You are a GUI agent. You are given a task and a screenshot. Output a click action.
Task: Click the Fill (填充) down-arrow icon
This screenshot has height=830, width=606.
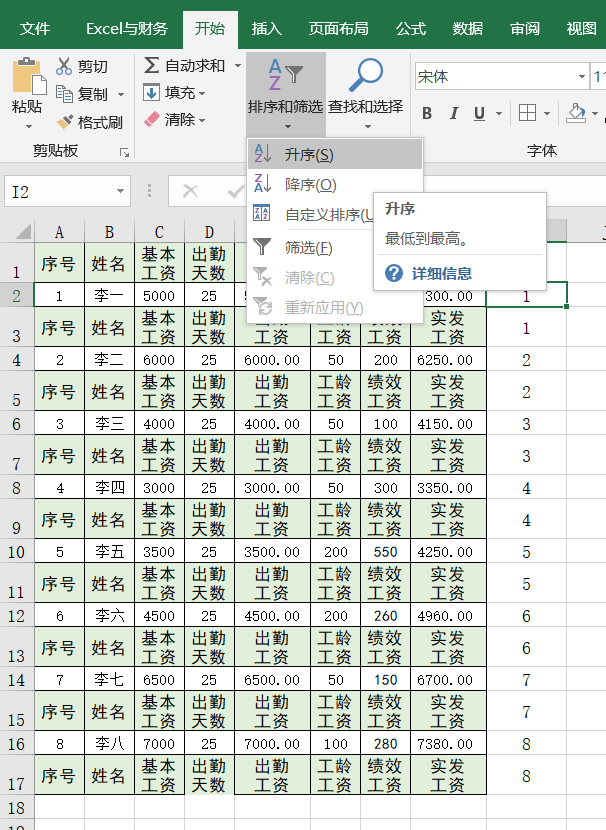coord(151,93)
